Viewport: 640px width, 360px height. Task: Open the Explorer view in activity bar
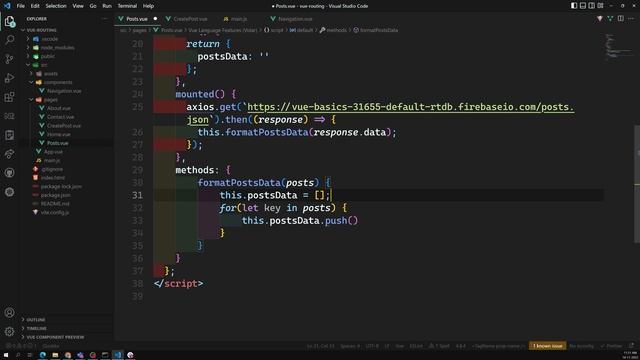pyautogui.click(x=9, y=21)
